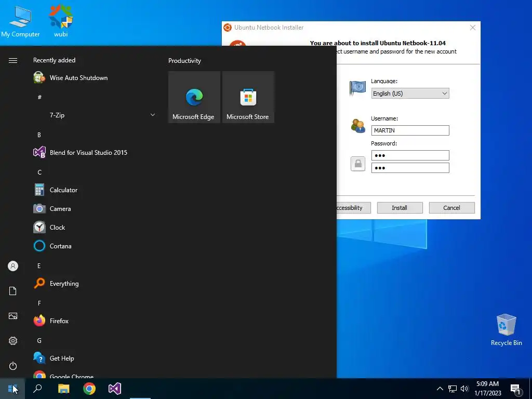
Task: Click the Windows Start button
Action: [x=12, y=389]
